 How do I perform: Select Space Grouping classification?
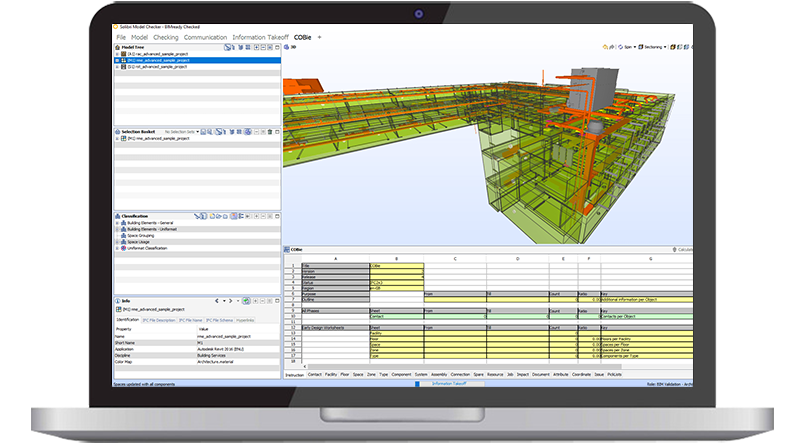[x=140, y=236]
